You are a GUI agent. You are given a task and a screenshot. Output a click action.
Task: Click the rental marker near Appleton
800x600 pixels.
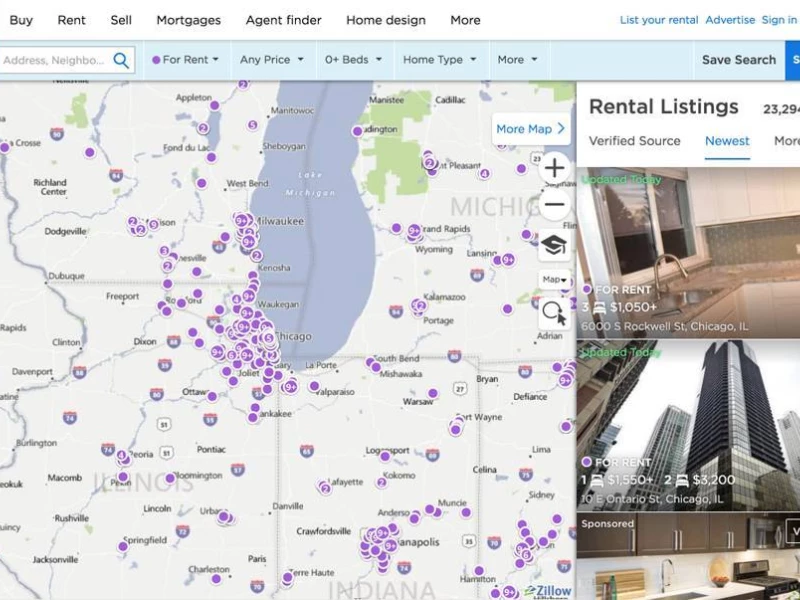coord(215,106)
